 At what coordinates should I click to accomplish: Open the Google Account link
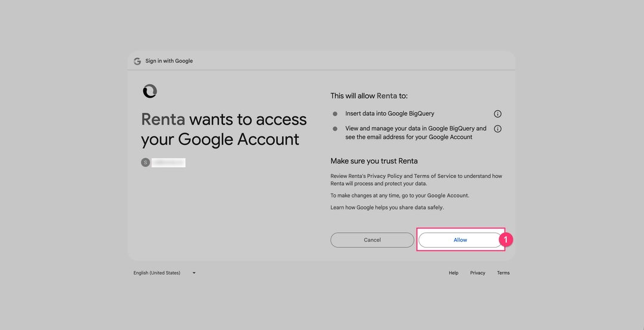(448, 196)
